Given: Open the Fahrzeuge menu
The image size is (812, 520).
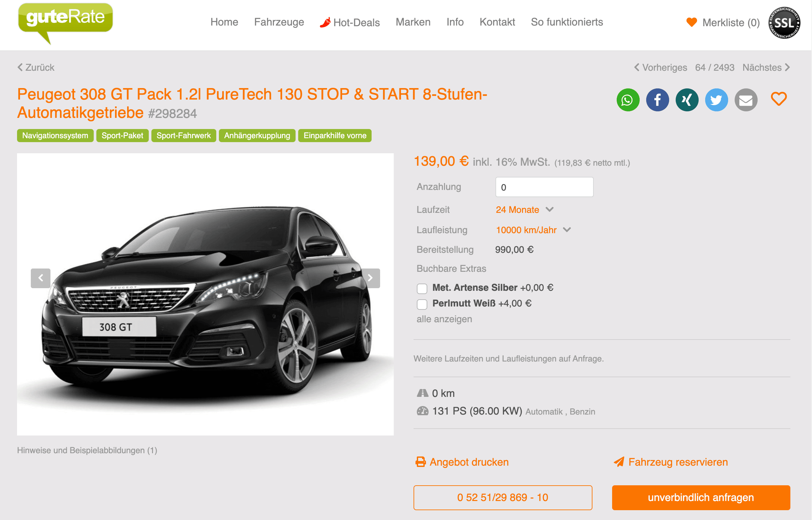Looking at the screenshot, I should (x=279, y=22).
